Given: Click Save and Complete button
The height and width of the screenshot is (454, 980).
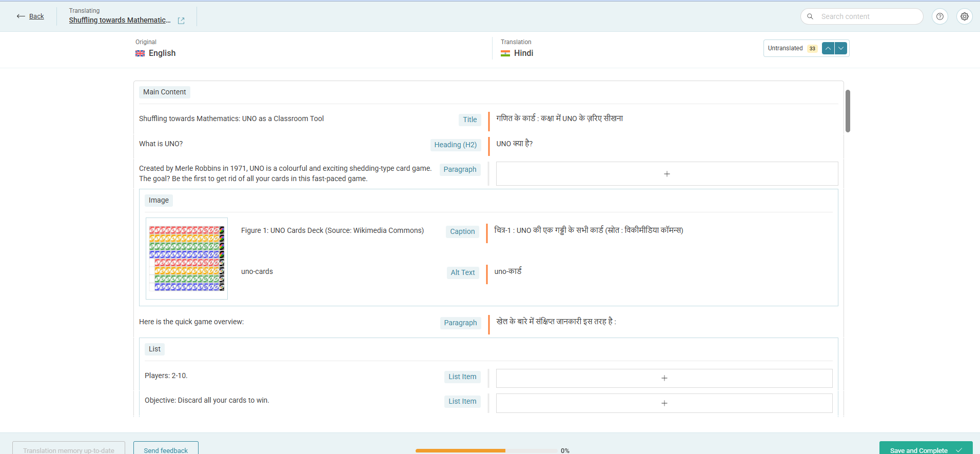Looking at the screenshot, I should point(926,448).
